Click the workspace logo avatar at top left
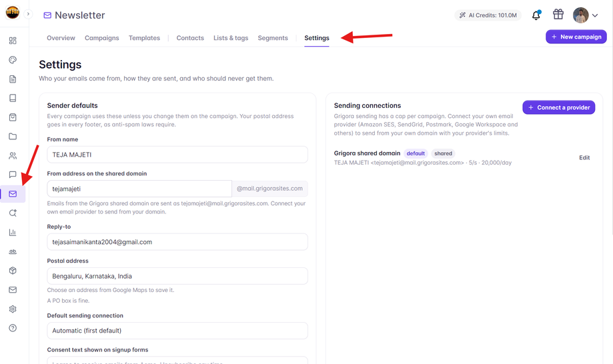This screenshot has height=364, width=613. [x=13, y=13]
